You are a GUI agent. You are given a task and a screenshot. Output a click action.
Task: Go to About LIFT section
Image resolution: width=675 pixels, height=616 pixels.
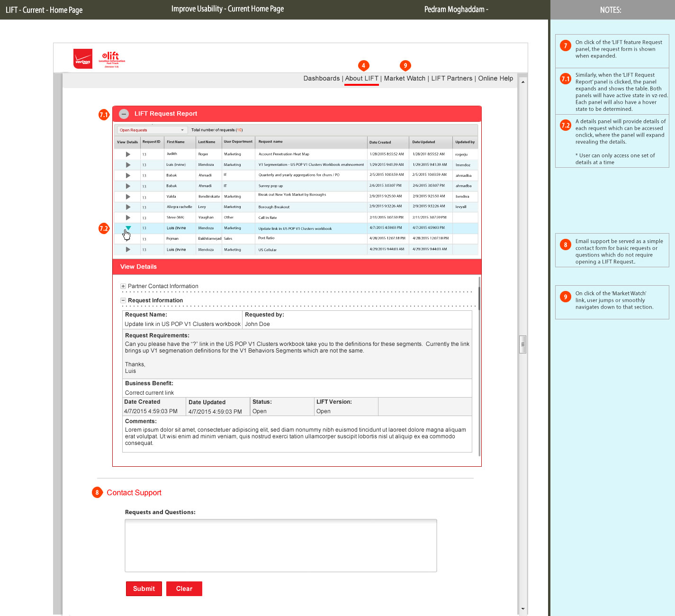pyautogui.click(x=361, y=79)
